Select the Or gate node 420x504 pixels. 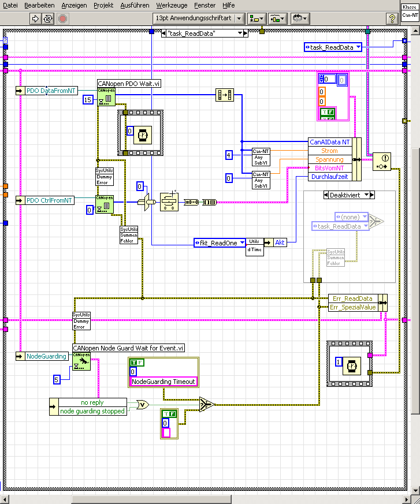click(143, 405)
